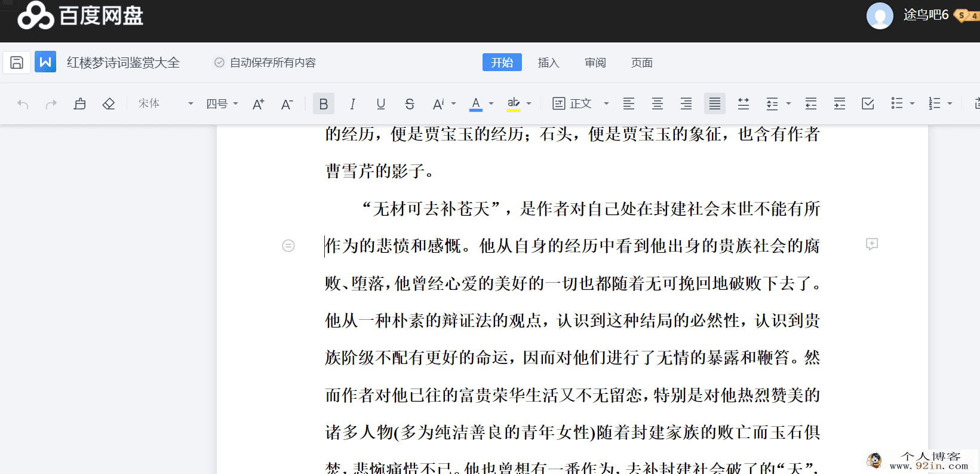The image size is (980, 474).
Task: Click the line starting 他从一种朴素的辩证法
Action: (x=572, y=320)
